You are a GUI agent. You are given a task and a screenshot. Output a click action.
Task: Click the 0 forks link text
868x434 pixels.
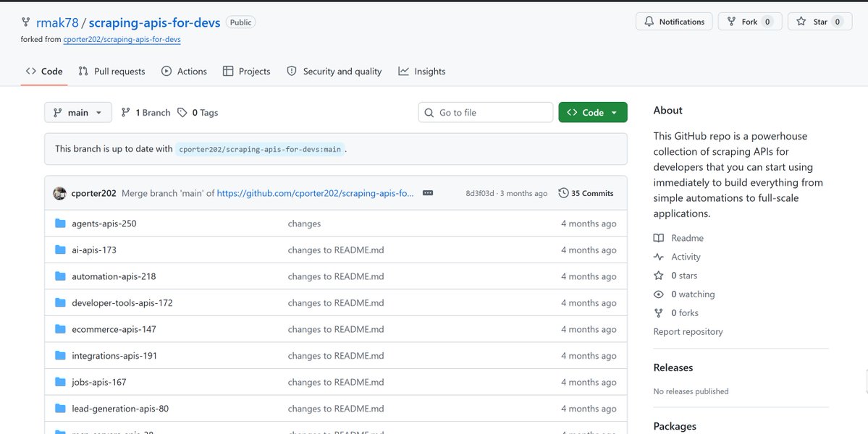(x=685, y=313)
